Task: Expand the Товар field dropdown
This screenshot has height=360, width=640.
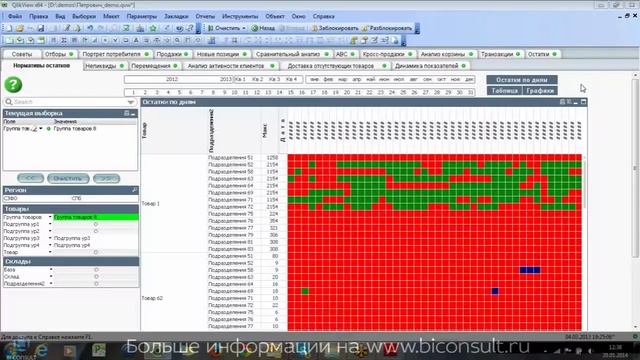Action: (50, 252)
